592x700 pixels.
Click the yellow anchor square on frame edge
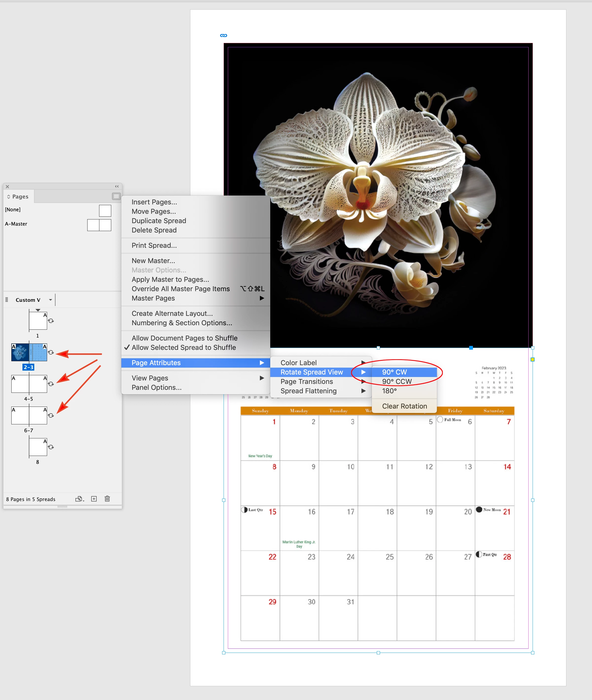tap(532, 359)
